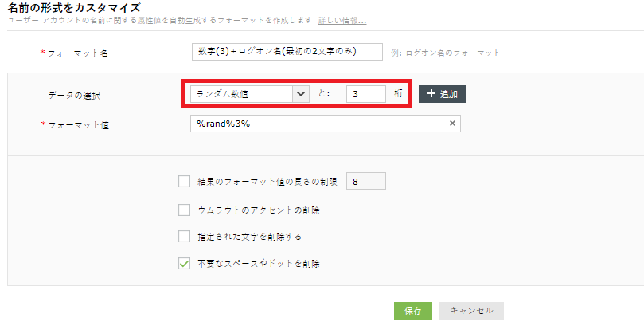Screen dimensions: 644x330
Task: Click the plus icon on 追加 button
Action: pos(430,94)
